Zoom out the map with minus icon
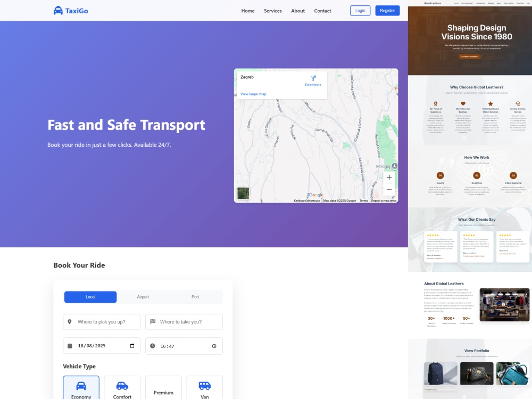Viewport: 532px width, 399px height. tap(389, 190)
